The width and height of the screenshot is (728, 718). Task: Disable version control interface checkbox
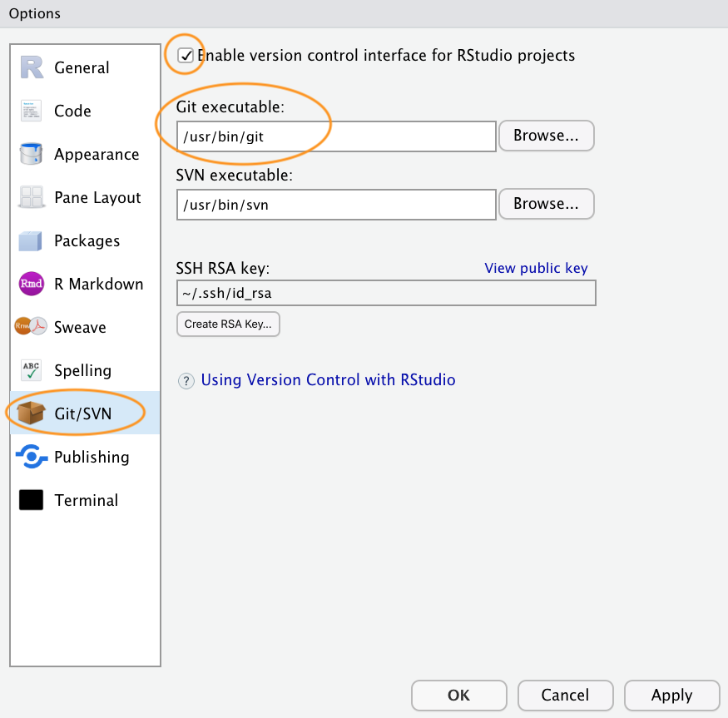tap(186, 56)
